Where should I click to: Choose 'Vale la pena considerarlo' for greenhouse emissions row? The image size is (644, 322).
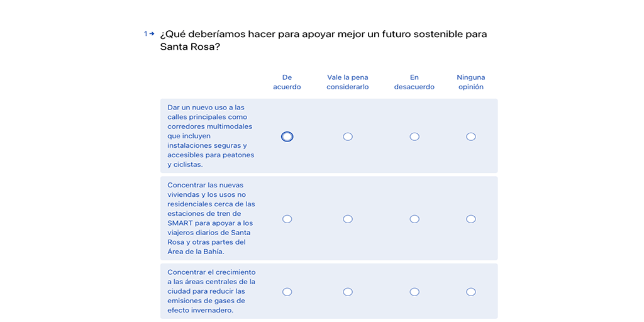pos(347,292)
